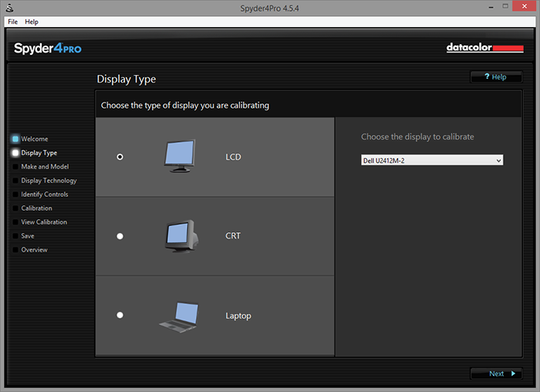Select Identify Controls in sidebar
Viewport: 540px width, 392px height.
click(44, 194)
